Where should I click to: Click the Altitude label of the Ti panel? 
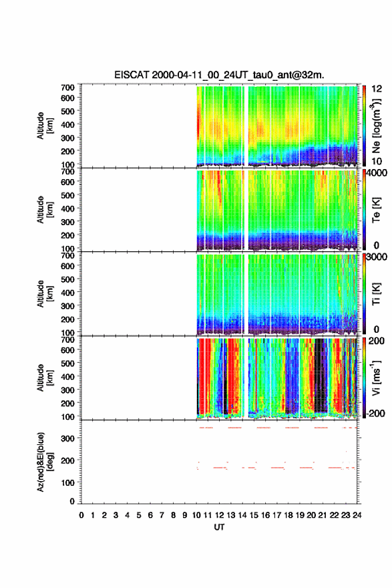pos(45,293)
